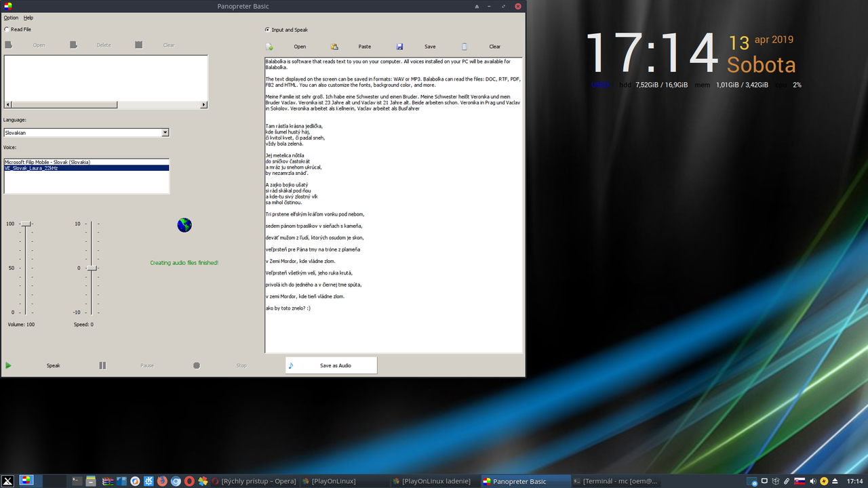Screen dimensions: 868x488
Task: Open the file archive drawer icon in the taskbar
Action: point(90,481)
